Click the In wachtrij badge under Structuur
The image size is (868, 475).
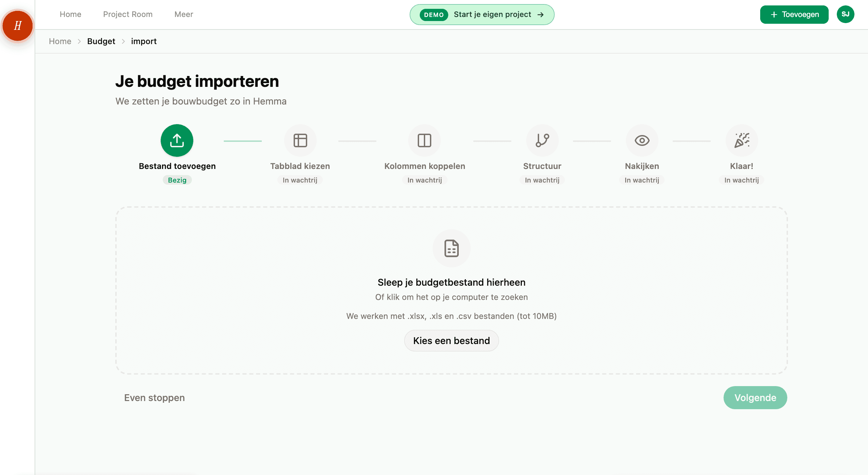542,180
